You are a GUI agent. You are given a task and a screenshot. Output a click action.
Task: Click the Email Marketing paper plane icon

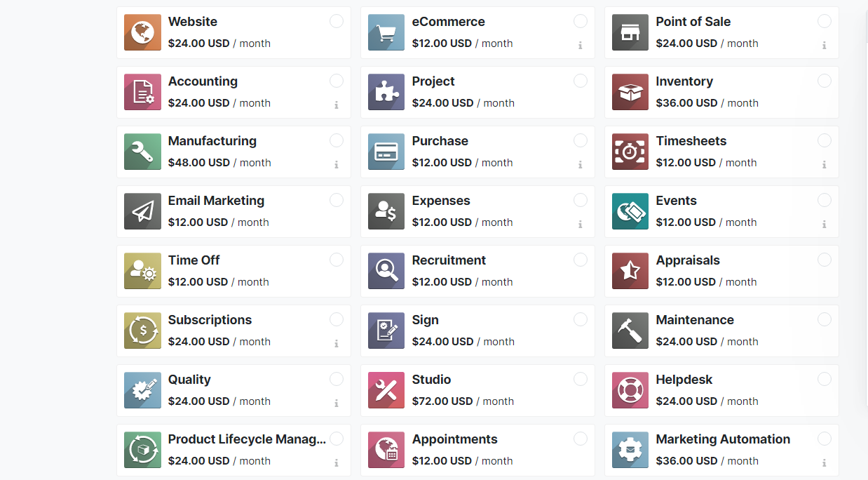pos(142,211)
